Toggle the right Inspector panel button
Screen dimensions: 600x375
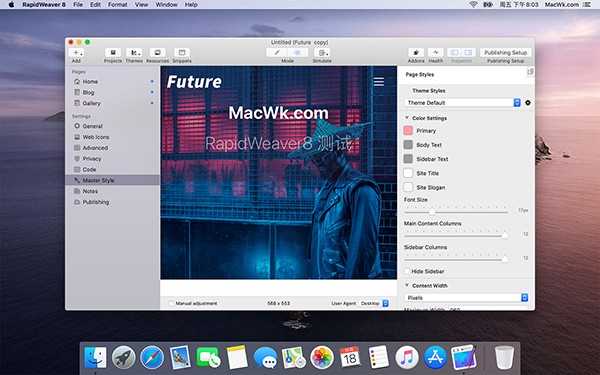click(468, 52)
